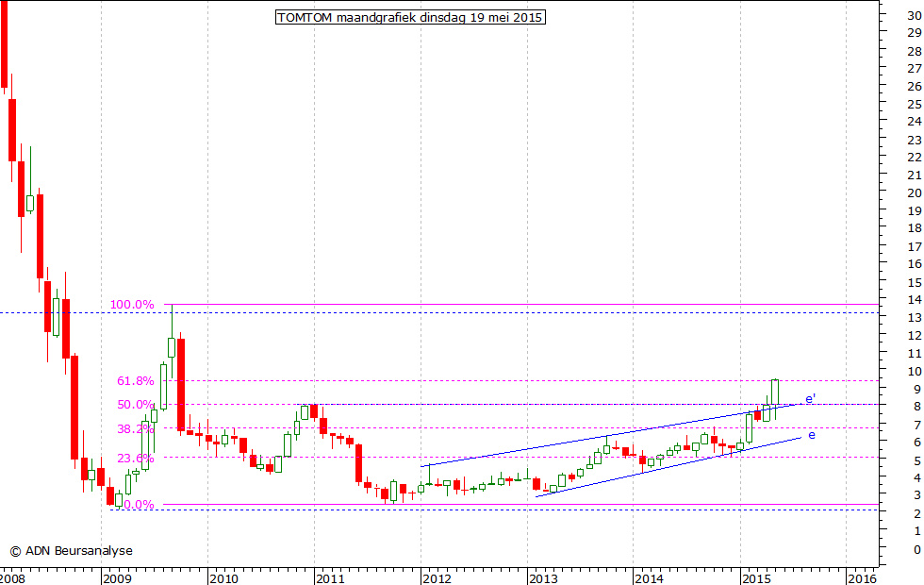Click the 2009 year label on the time axis
924x585 pixels.
[117, 578]
